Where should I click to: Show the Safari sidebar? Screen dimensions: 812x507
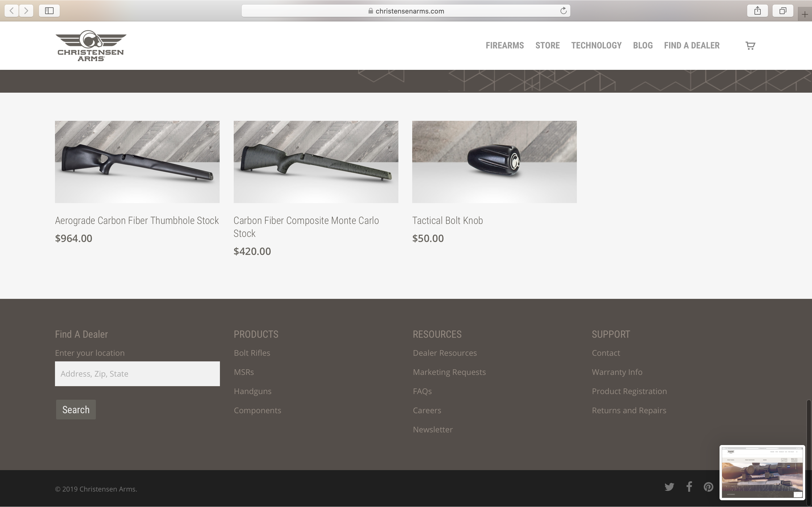pos(49,11)
